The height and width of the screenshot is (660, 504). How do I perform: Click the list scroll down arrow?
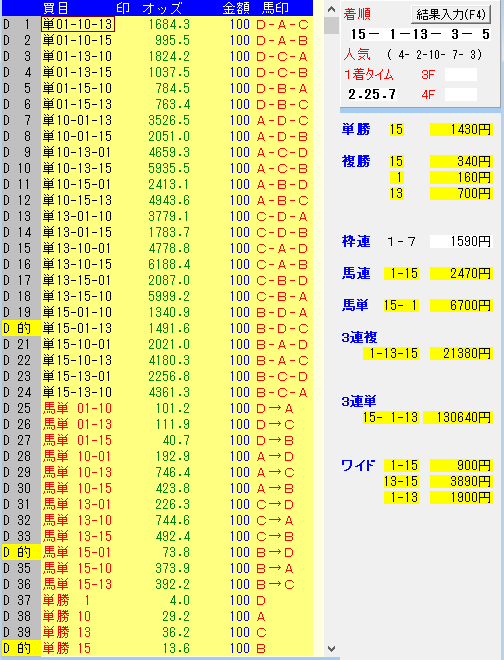[331, 649]
